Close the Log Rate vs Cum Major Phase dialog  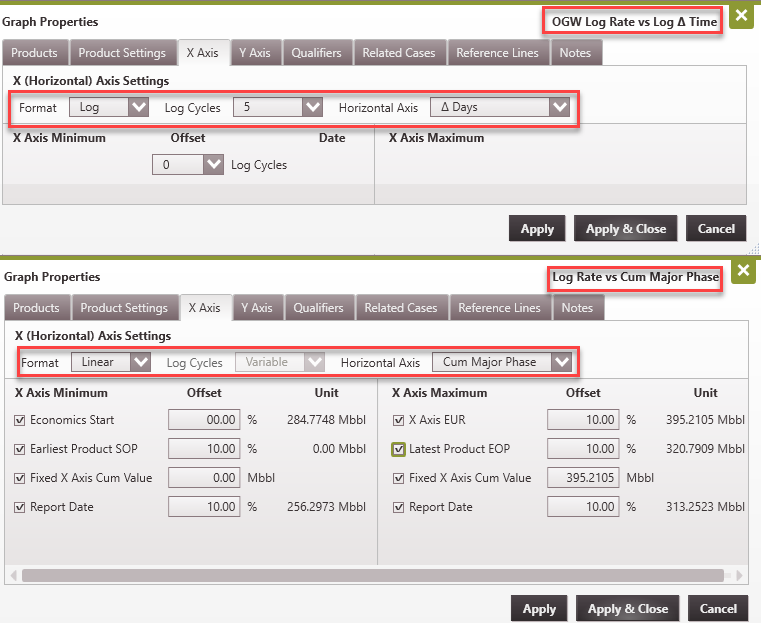(x=743, y=271)
